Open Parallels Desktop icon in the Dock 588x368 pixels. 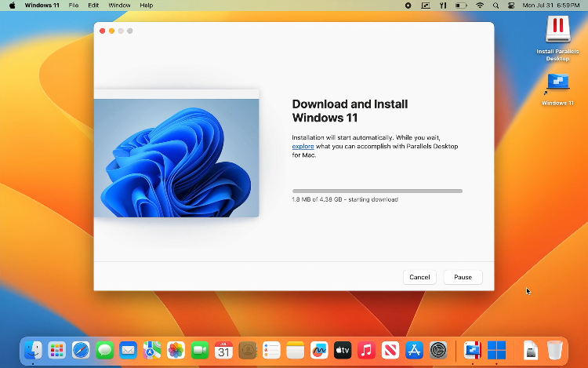(472, 350)
